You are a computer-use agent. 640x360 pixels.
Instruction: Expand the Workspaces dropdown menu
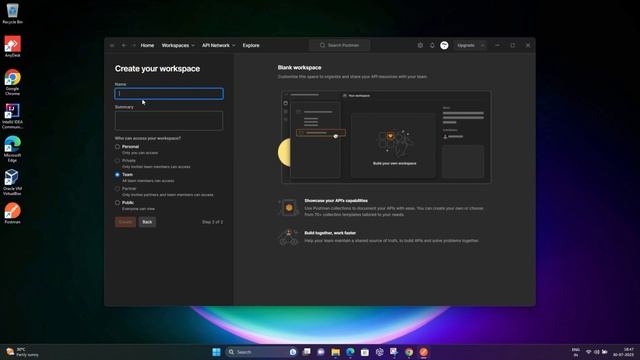(x=178, y=45)
